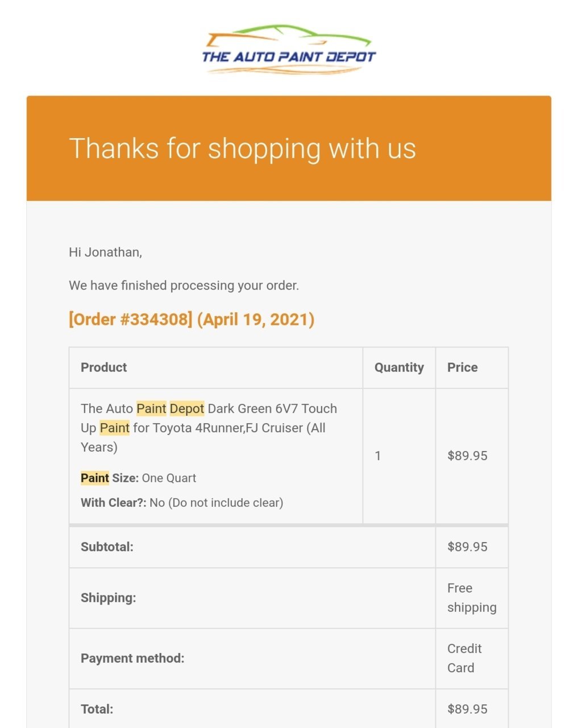Click the orange order number 334308 link

tap(192, 319)
